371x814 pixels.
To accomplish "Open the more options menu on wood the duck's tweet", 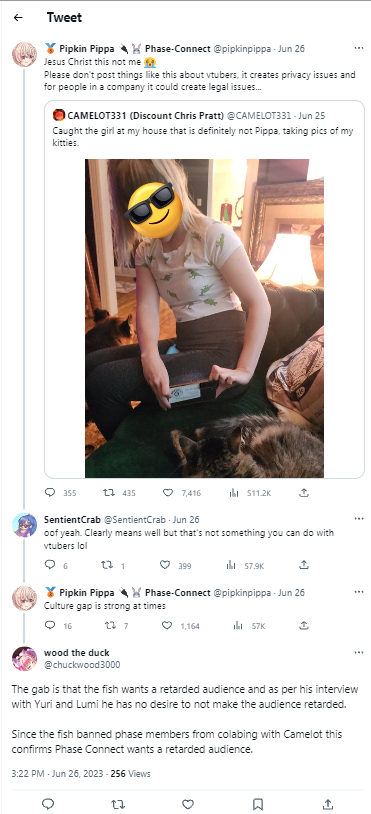I will [x=359, y=653].
